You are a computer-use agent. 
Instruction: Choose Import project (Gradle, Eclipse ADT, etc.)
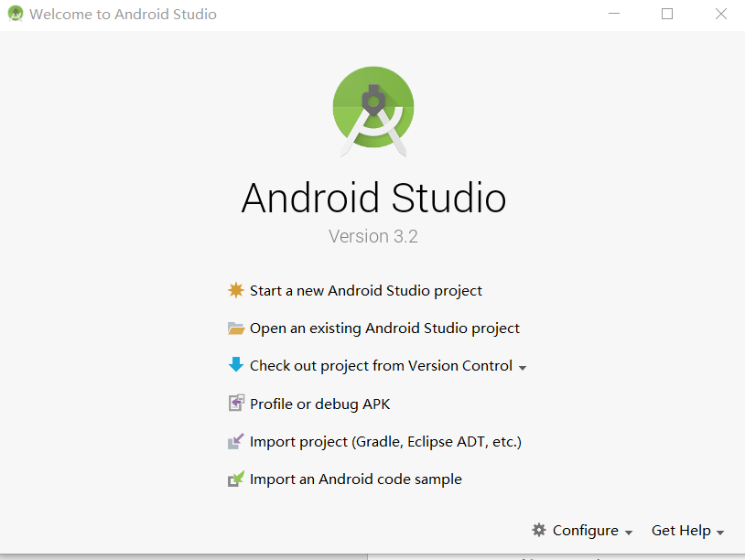coord(386,442)
